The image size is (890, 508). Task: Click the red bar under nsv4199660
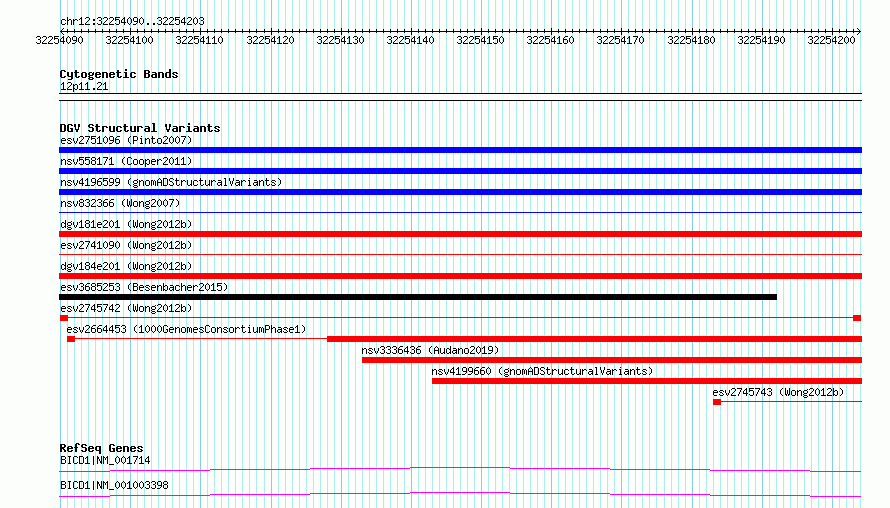click(647, 381)
